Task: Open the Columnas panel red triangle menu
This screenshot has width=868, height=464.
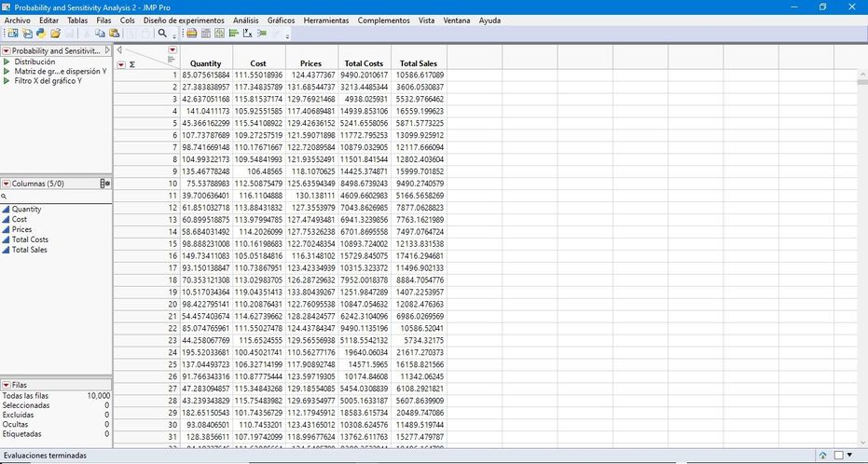Action: [x=7, y=184]
